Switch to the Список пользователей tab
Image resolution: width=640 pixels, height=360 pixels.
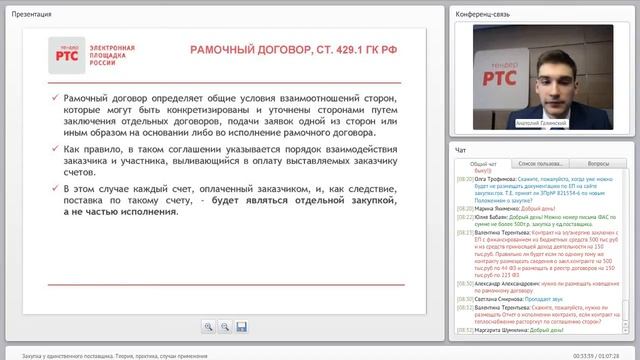coord(540,164)
